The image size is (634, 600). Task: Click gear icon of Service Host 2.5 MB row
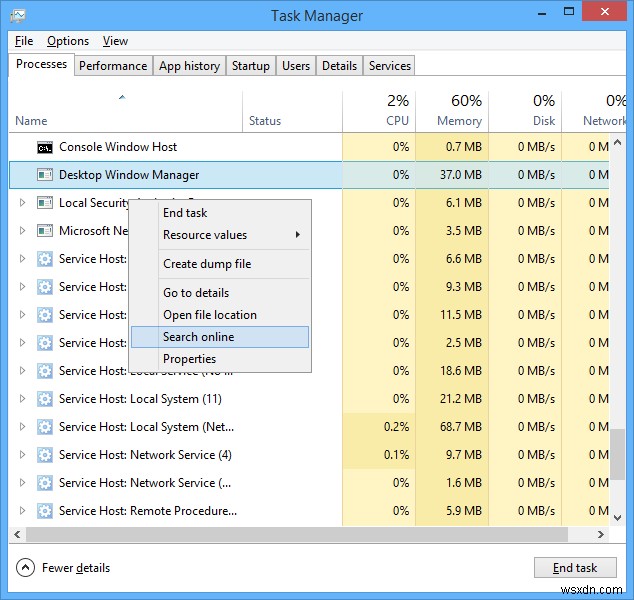[x=45, y=343]
